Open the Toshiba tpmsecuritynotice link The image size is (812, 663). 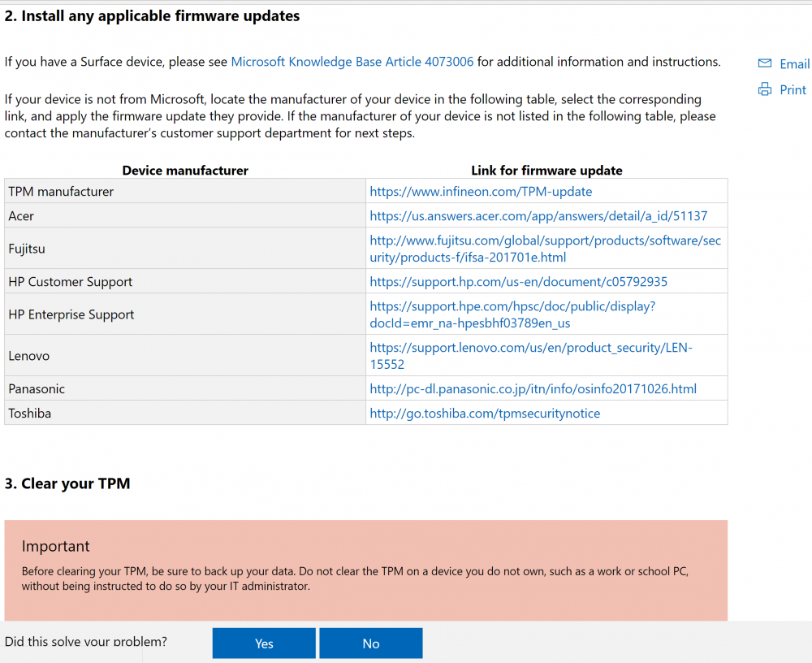(x=485, y=414)
